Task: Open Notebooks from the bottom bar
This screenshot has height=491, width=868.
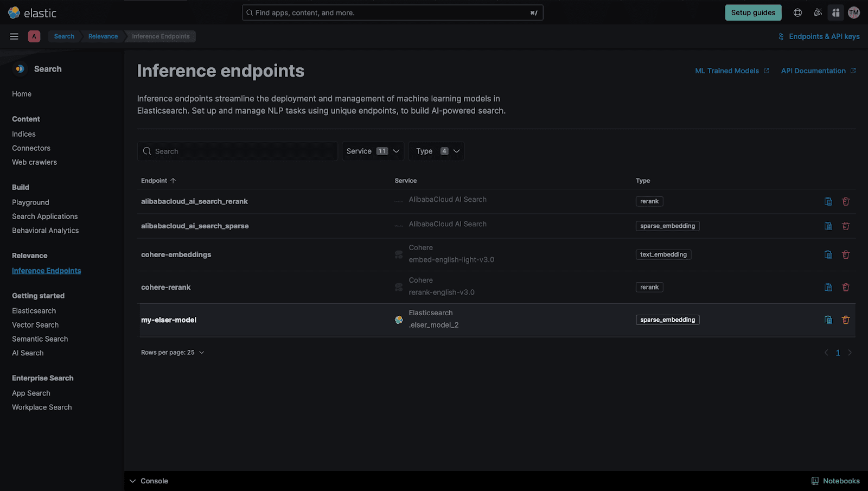Action: [x=835, y=481]
